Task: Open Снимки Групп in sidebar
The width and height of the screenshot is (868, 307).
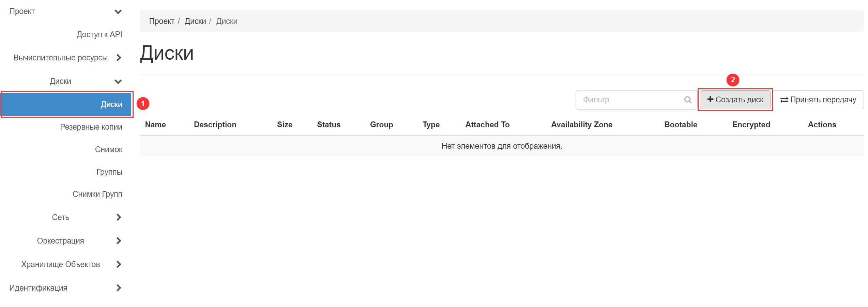Action: pos(97,194)
